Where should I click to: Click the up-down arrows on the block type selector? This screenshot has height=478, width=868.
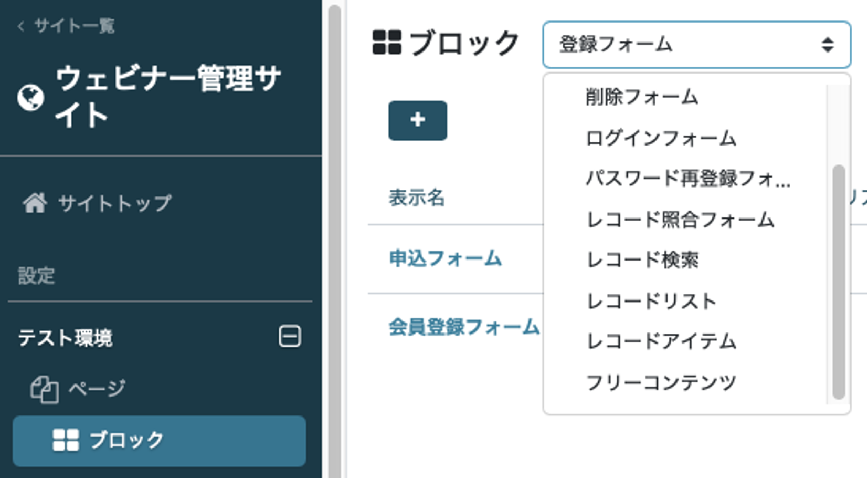coord(828,45)
